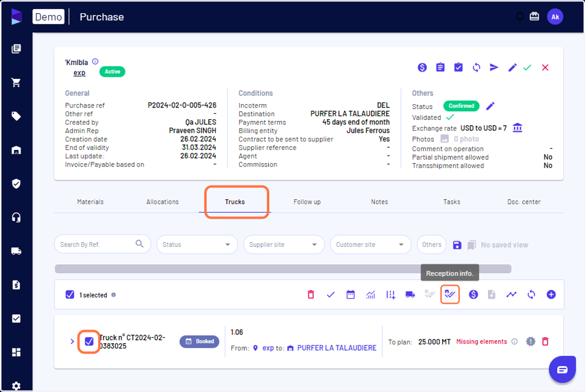Switch to the Notes tab
This screenshot has width=585, height=392.
(x=379, y=202)
